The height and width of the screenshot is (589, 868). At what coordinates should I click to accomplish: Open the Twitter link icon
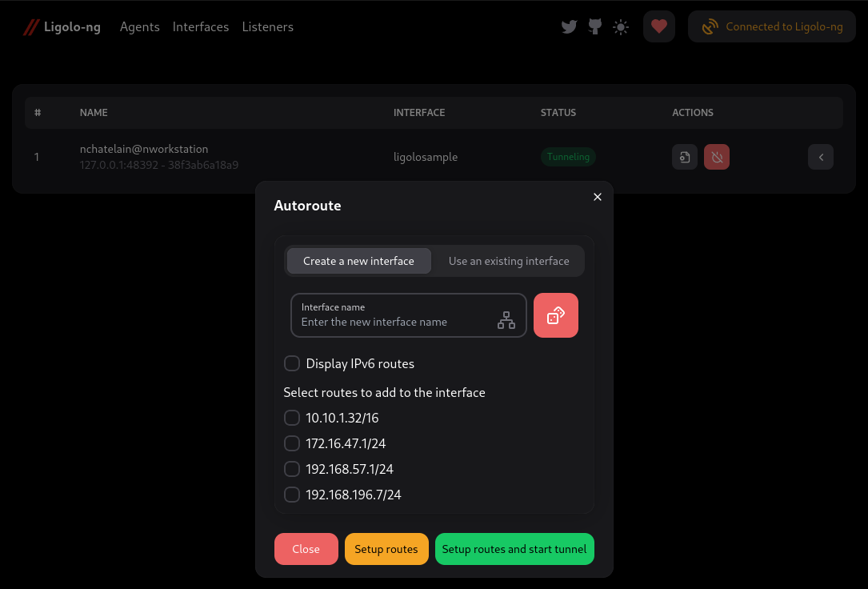[x=569, y=26]
